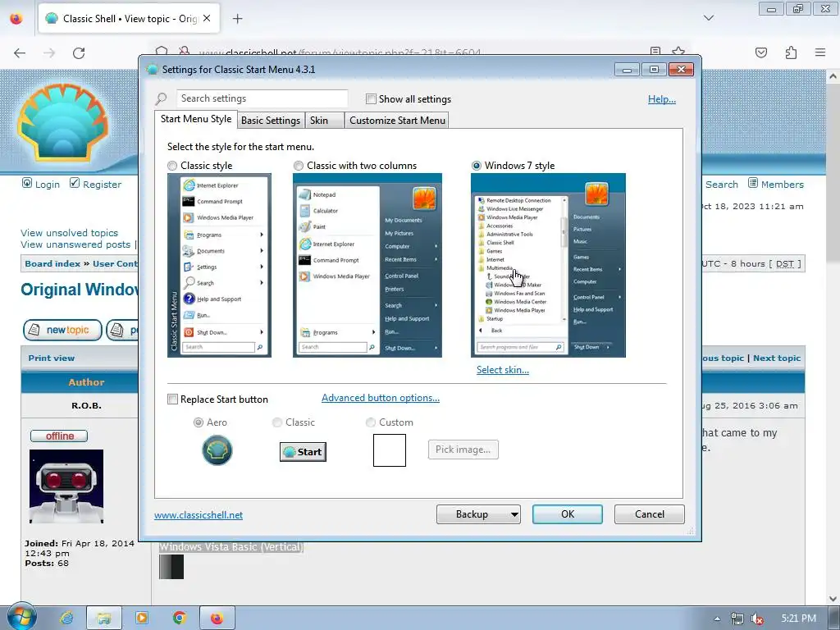Image resolution: width=840 pixels, height=630 pixels.
Task: Click Classic style preview image
Action: point(219,265)
